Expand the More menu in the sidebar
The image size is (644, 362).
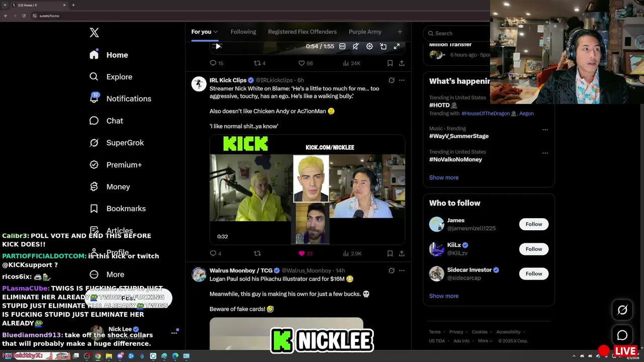point(107,275)
